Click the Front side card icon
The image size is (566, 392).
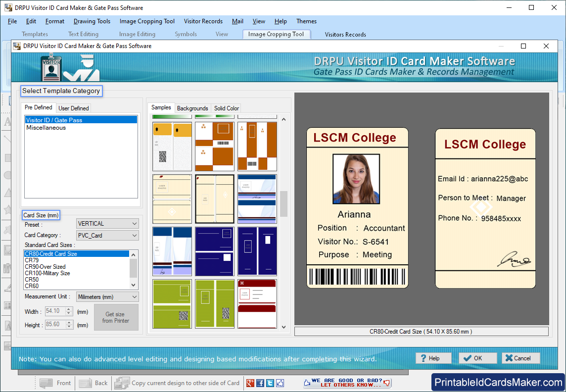(x=46, y=383)
